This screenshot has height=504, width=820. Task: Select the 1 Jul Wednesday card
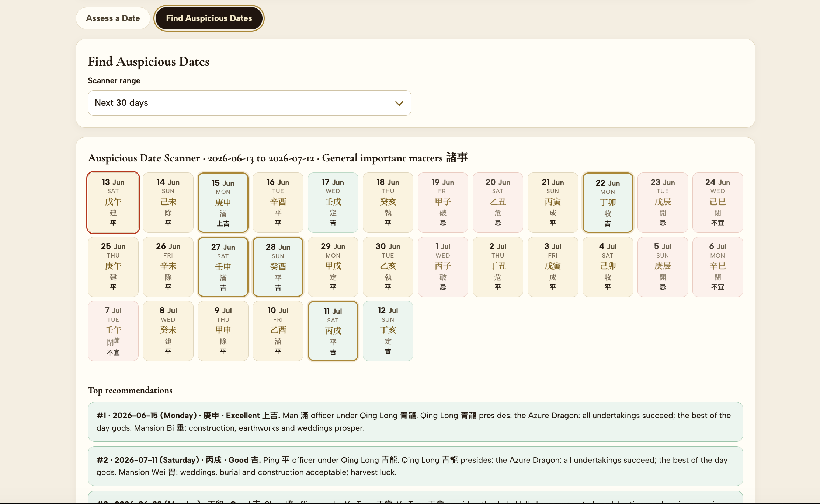443,267
